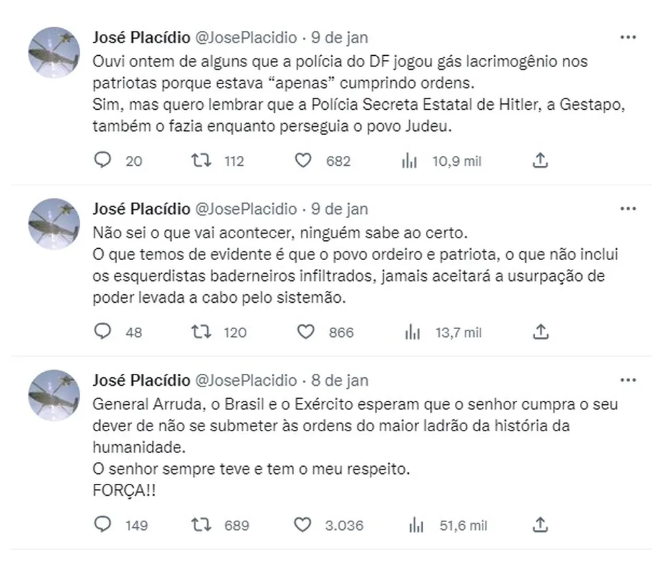Like the tweet with 682 likes
Image resolution: width=652 pixels, height=561 pixels.
(x=305, y=160)
